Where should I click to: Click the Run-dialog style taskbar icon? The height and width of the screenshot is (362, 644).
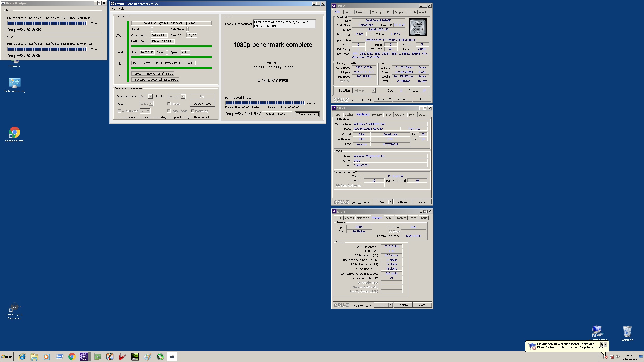coord(60,357)
